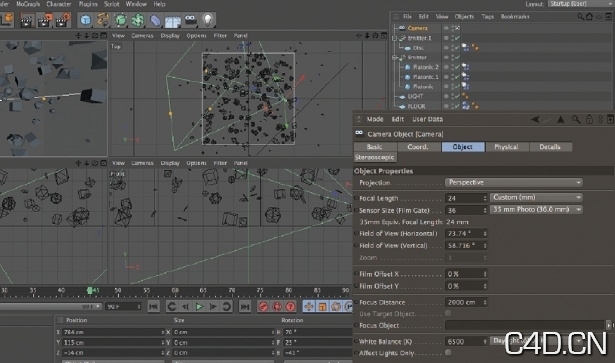
Task: Switch to the Coord. tab
Action: coord(417,147)
